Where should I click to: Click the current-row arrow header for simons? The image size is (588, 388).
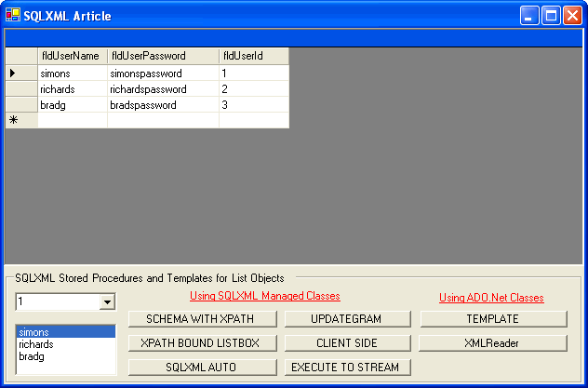tap(21, 74)
